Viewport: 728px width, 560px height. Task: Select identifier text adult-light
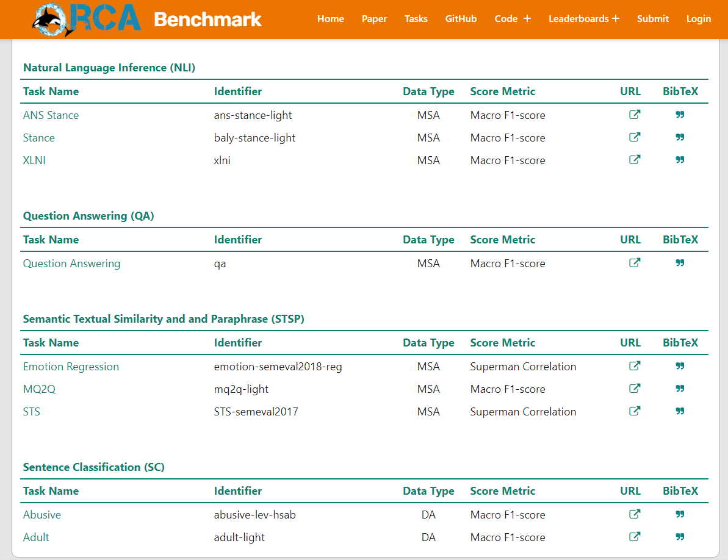tap(239, 537)
